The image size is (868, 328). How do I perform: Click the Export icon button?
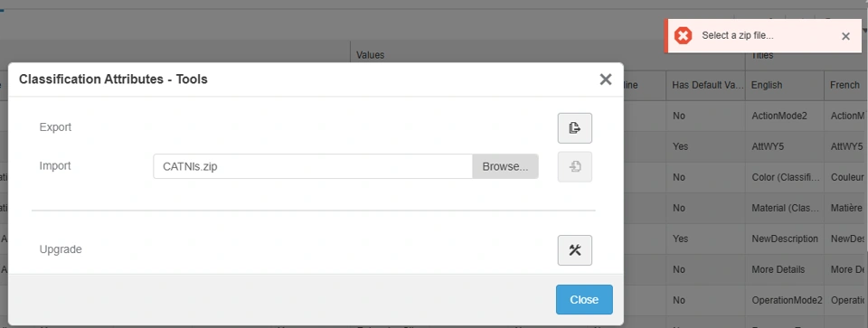click(x=575, y=128)
